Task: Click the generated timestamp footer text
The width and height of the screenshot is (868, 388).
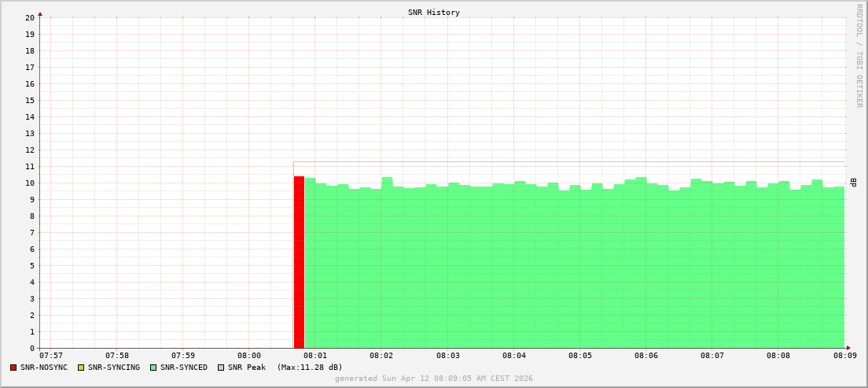Action: (434, 379)
